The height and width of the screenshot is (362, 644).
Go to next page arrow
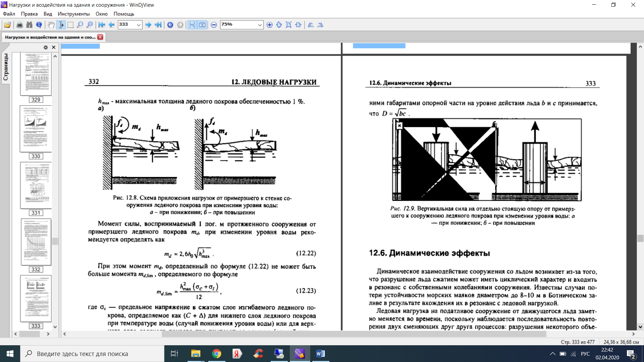tap(148, 25)
